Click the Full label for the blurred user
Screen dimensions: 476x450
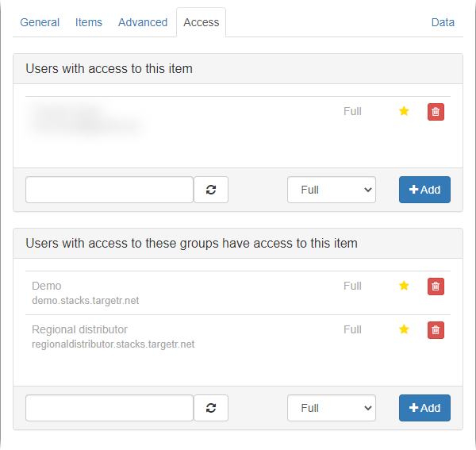(x=352, y=111)
